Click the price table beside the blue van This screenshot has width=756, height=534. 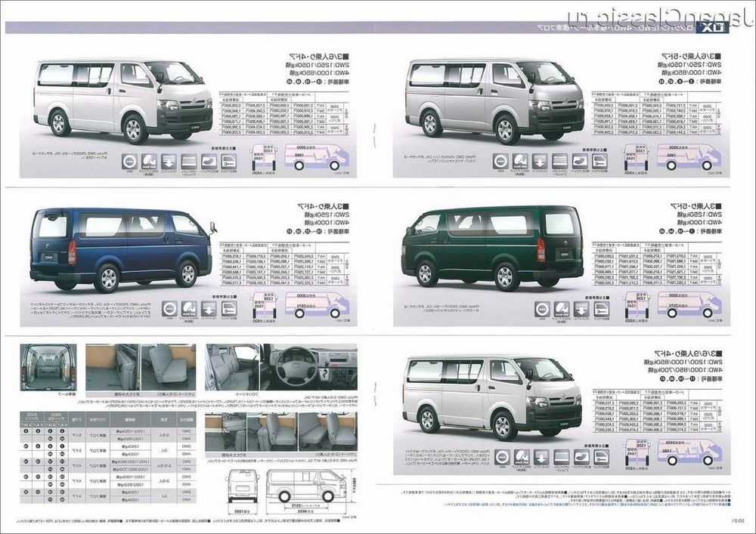(286, 264)
